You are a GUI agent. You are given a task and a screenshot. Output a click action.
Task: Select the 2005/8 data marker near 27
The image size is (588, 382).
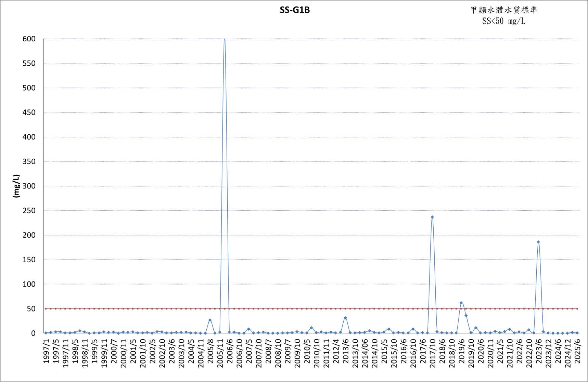[x=210, y=320]
